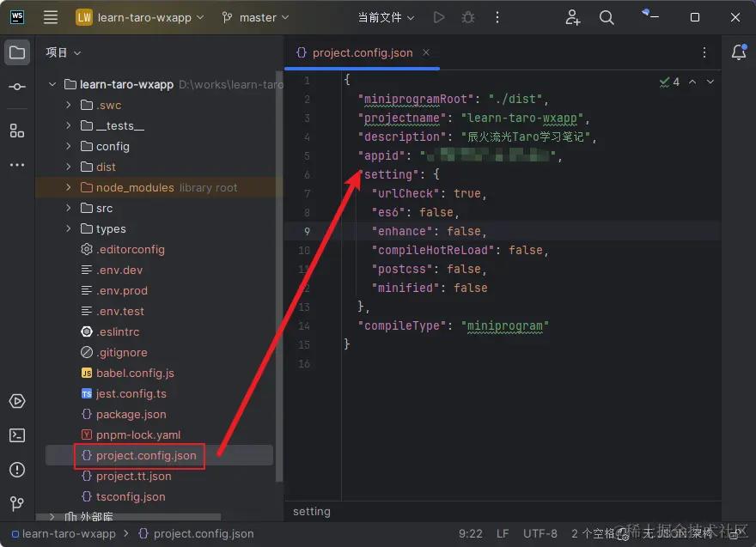Screen dimensions: 756x547
Task: Open the Structure tool window
Action: [x=17, y=131]
